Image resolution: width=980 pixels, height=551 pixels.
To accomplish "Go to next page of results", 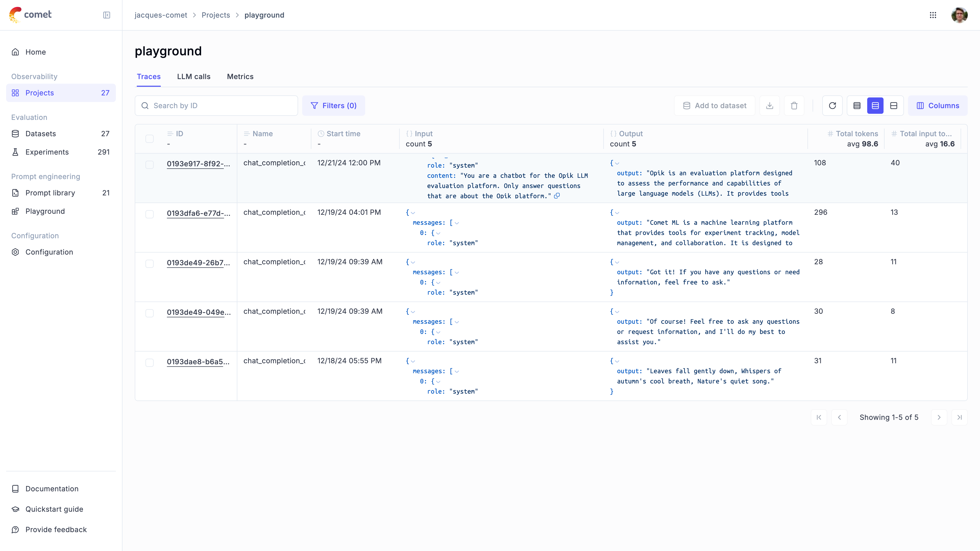I will [x=939, y=418].
